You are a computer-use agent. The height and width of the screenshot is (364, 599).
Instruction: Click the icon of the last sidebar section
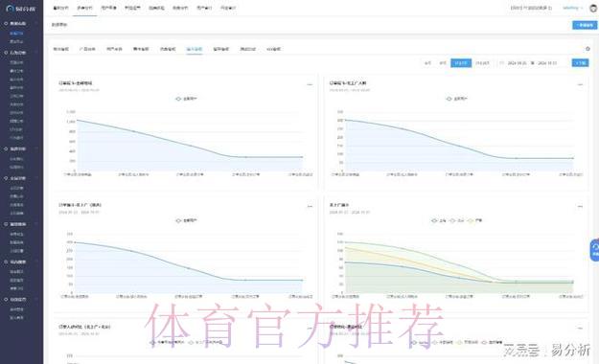coord(6,300)
